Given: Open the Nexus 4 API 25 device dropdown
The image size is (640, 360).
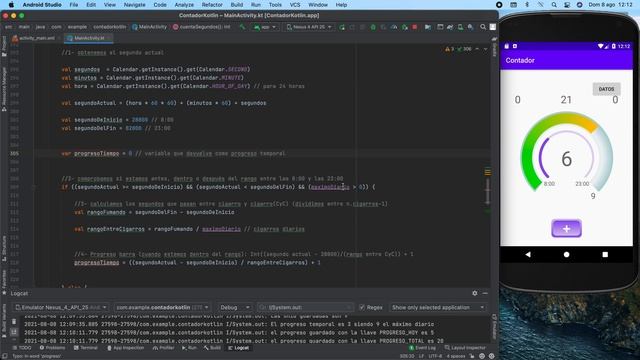Looking at the screenshot, I should pyautogui.click(x=309, y=27).
